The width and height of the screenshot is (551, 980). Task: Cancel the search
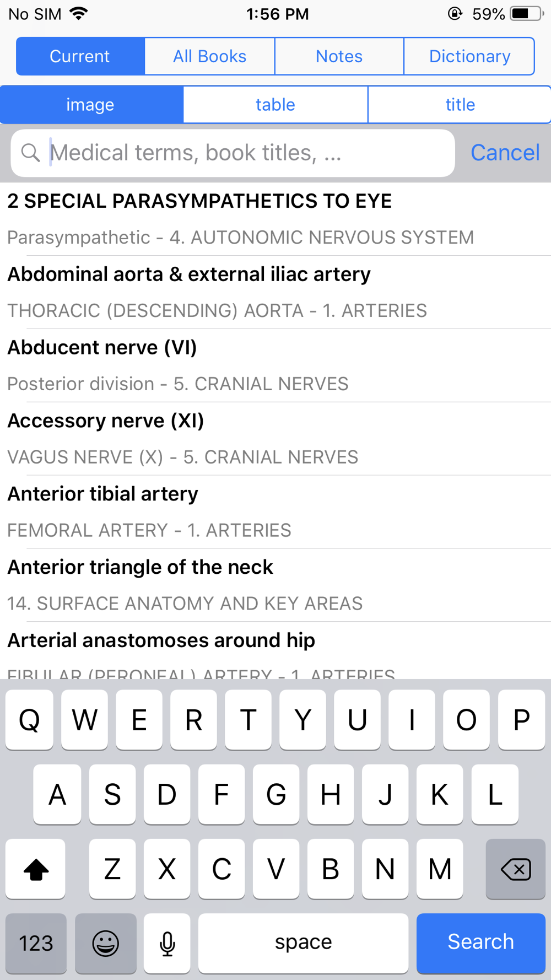coord(505,153)
